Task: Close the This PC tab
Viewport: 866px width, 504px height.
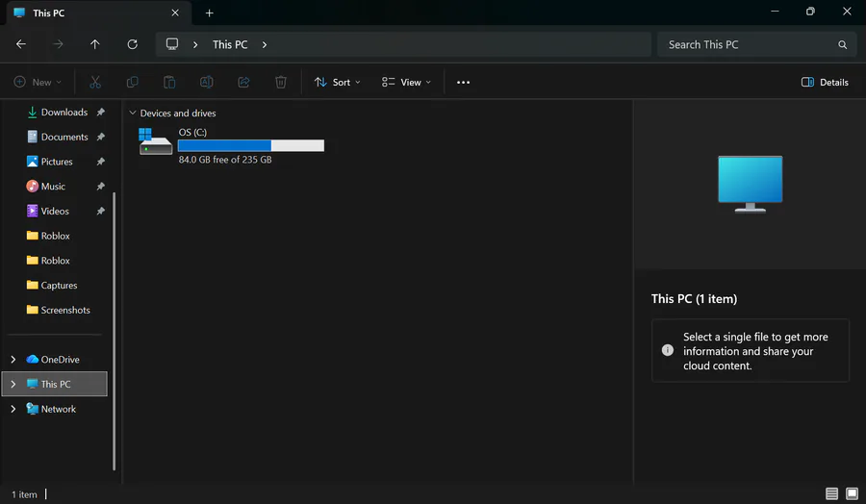Action: [175, 13]
